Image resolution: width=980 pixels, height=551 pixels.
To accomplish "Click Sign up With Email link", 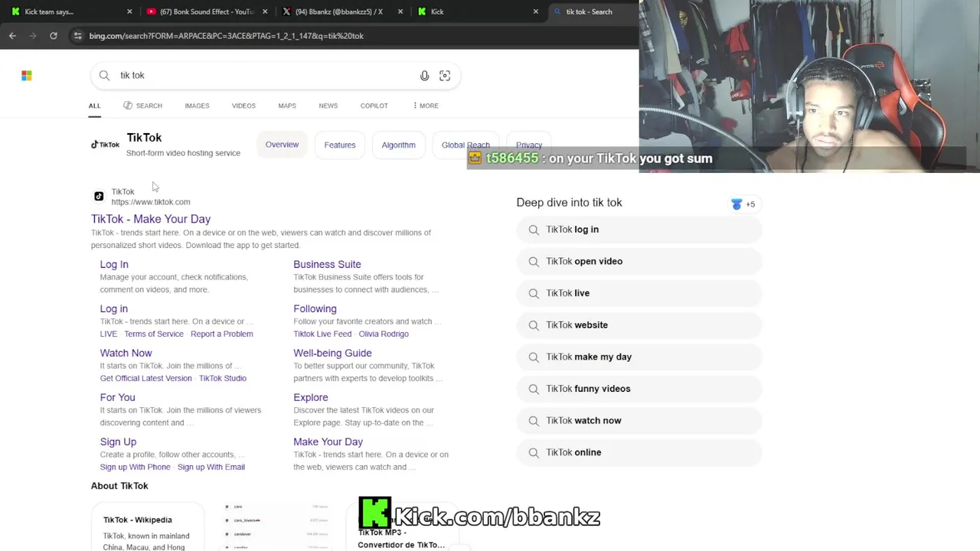I will [211, 467].
